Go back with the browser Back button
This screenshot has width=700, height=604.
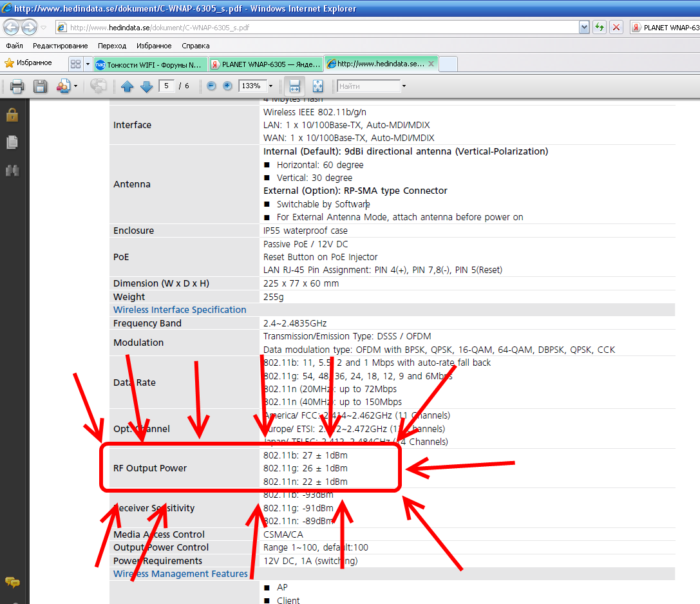[11, 27]
